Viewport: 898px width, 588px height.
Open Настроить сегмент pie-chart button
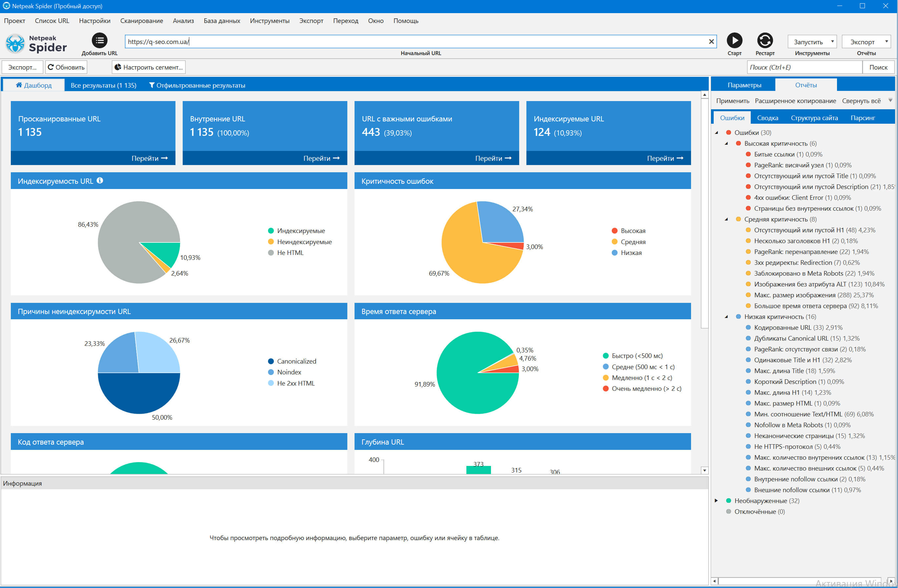pyautogui.click(x=149, y=67)
